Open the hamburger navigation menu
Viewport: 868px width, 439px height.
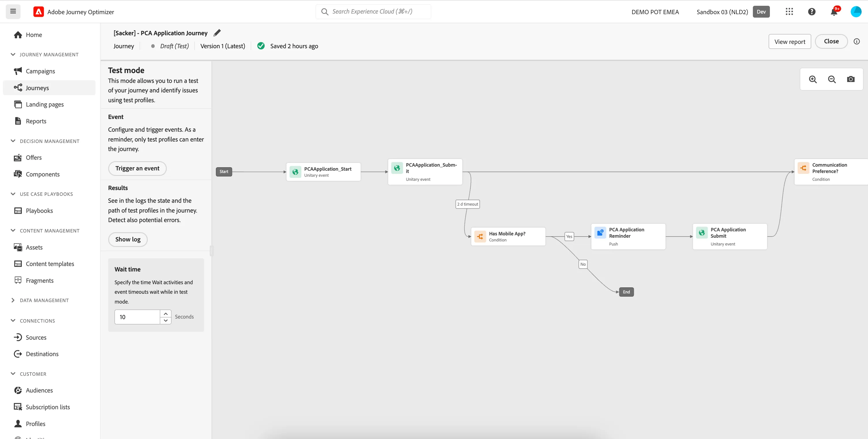13,12
